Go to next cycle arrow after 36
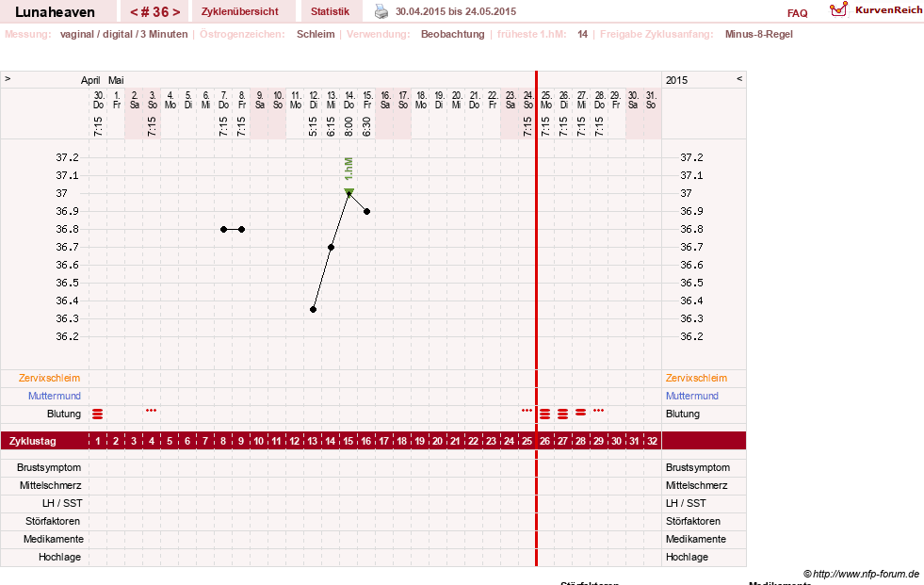The width and height of the screenshot is (924, 585). [176, 12]
